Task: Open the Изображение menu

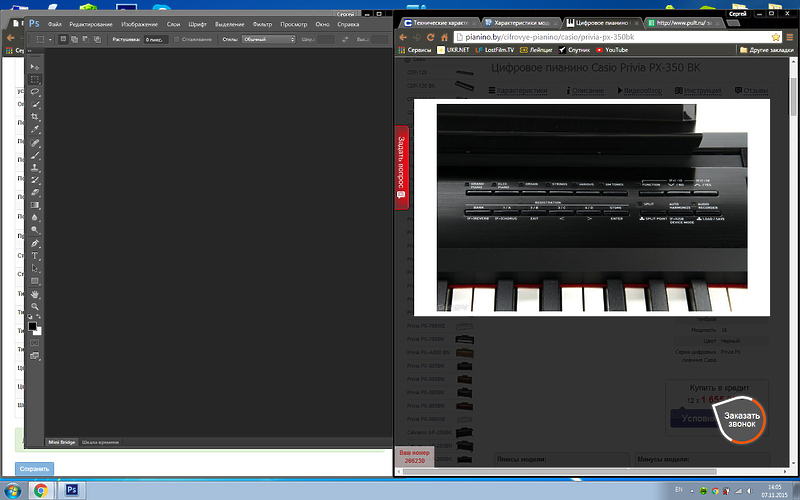Action: (139, 24)
